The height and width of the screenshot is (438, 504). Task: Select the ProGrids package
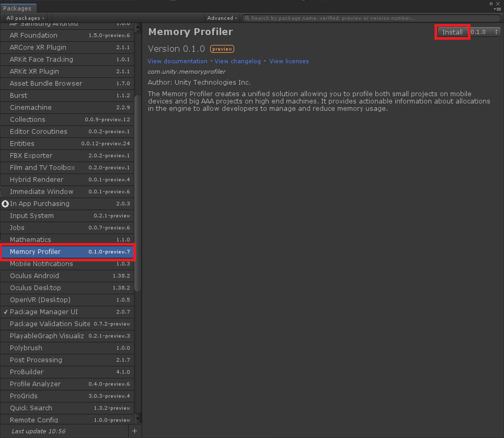[x=67, y=396]
